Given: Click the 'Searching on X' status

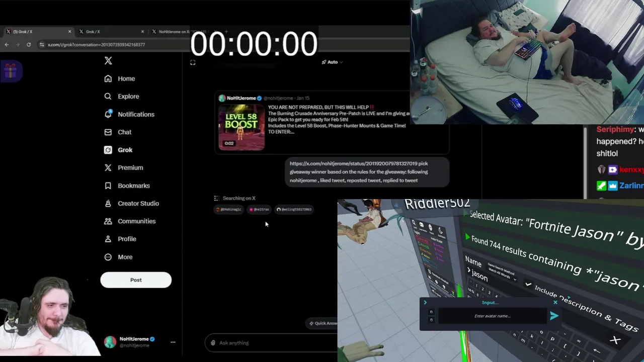Looking at the screenshot, I should point(239,198).
